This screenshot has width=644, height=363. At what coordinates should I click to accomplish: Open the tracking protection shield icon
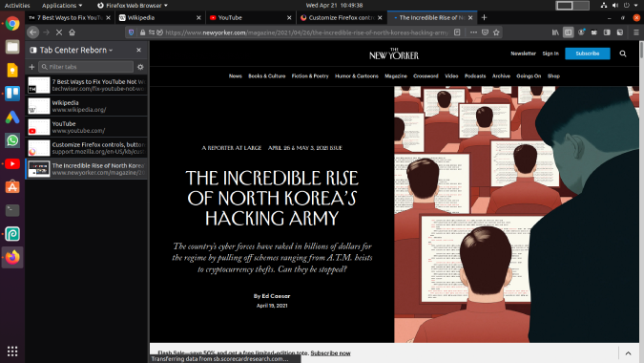[131, 32]
